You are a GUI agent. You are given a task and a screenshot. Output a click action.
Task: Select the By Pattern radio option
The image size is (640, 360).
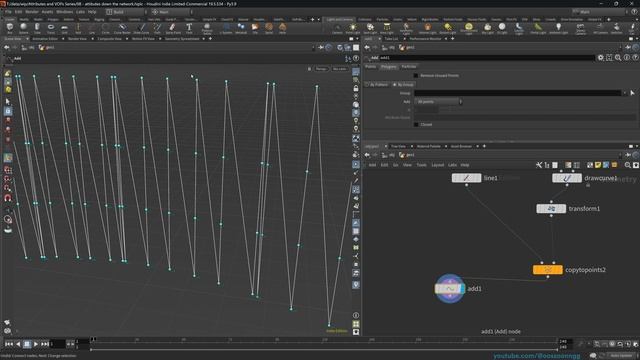tap(377, 84)
